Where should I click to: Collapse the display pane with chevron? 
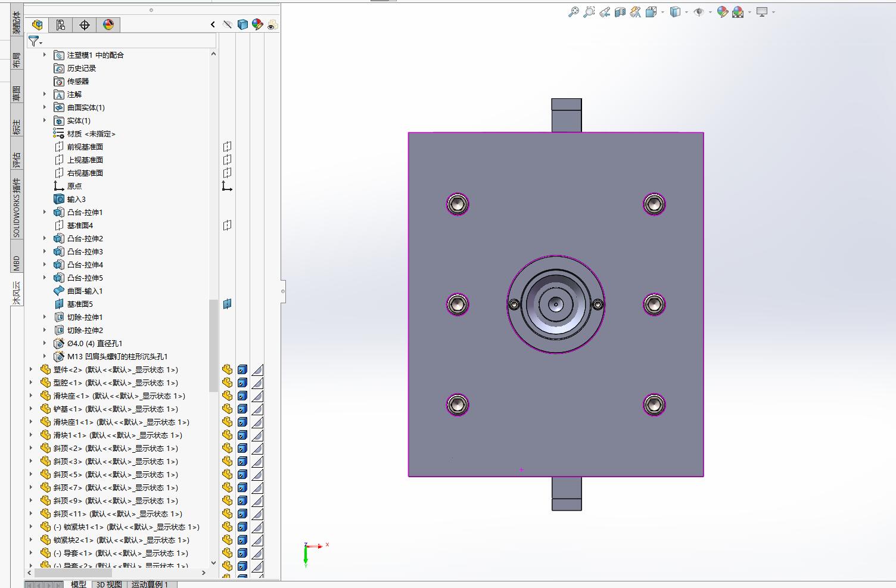point(213,24)
